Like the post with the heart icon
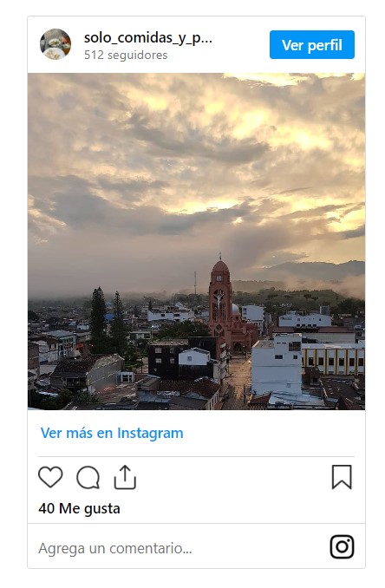Viewport: 385px width, 588px height. 50,477
